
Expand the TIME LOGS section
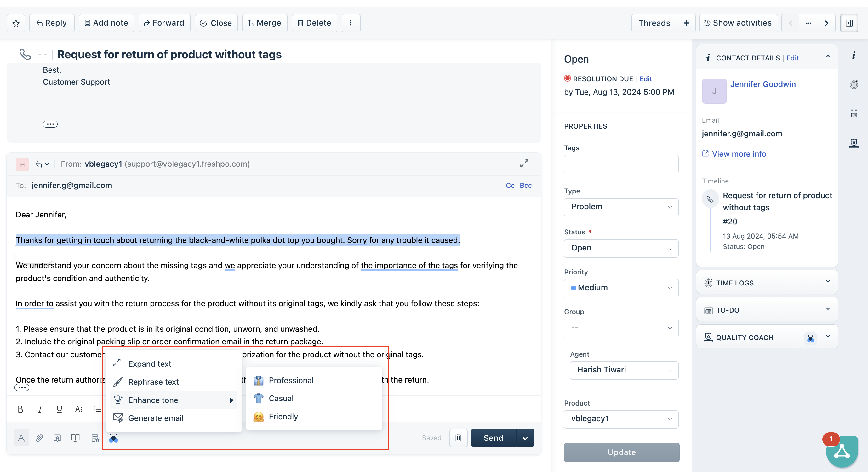[767, 283]
